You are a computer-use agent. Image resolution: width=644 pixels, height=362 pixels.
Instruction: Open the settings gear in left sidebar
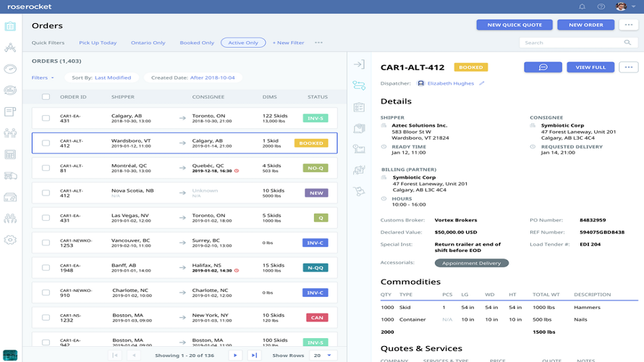pos(10,240)
